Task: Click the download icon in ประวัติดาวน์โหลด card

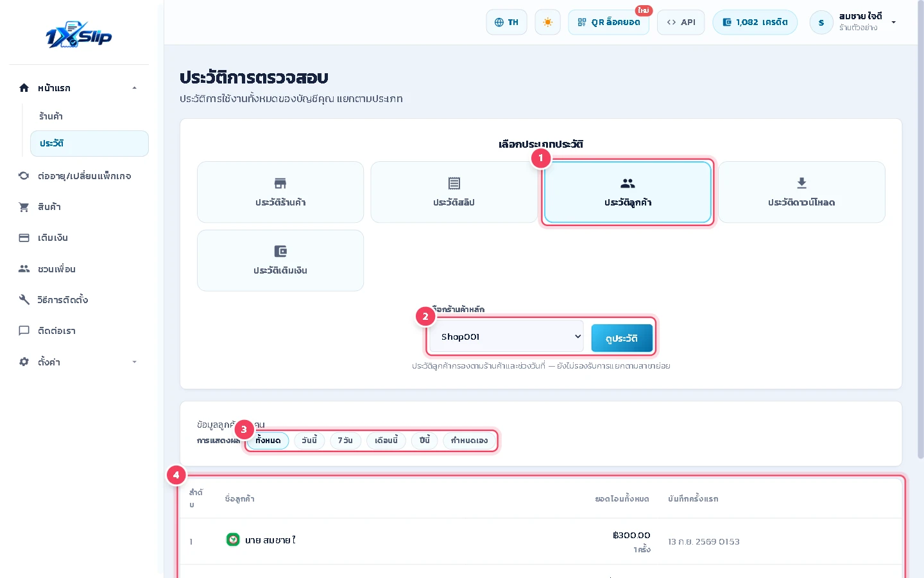Action: [801, 183]
